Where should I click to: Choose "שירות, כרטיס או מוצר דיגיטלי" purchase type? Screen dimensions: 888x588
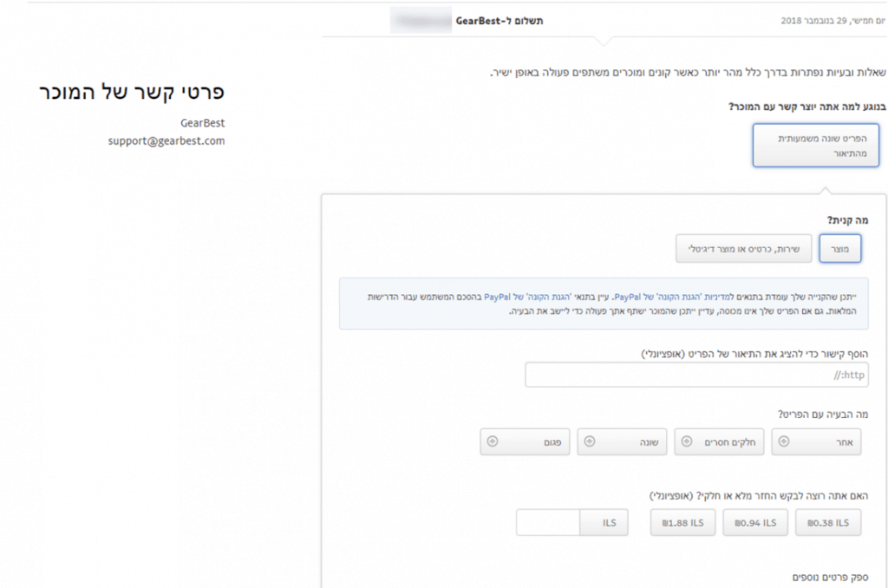click(x=743, y=248)
